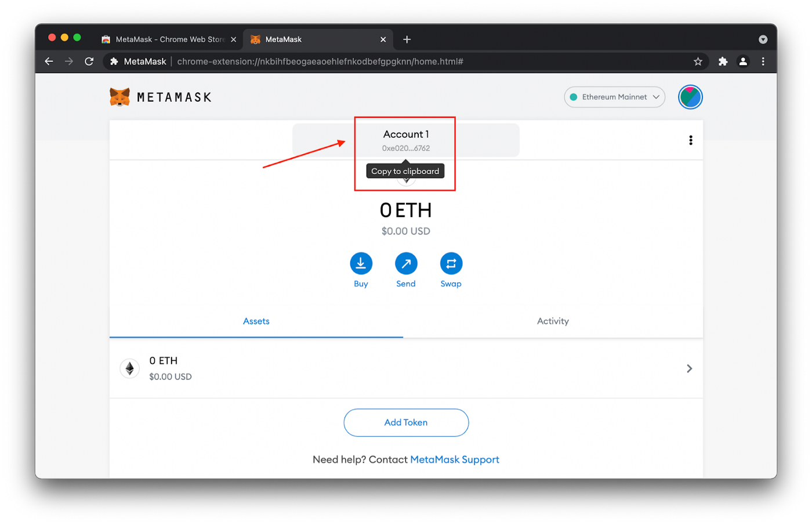This screenshot has height=525, width=812.
Task: Open the Ethereum Mainnet network dropdown
Action: tap(614, 97)
